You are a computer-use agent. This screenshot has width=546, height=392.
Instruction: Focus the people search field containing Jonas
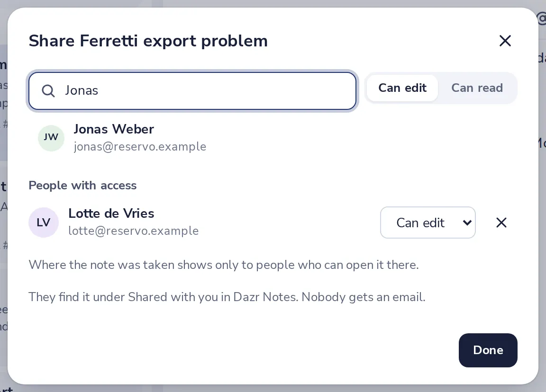click(x=192, y=91)
